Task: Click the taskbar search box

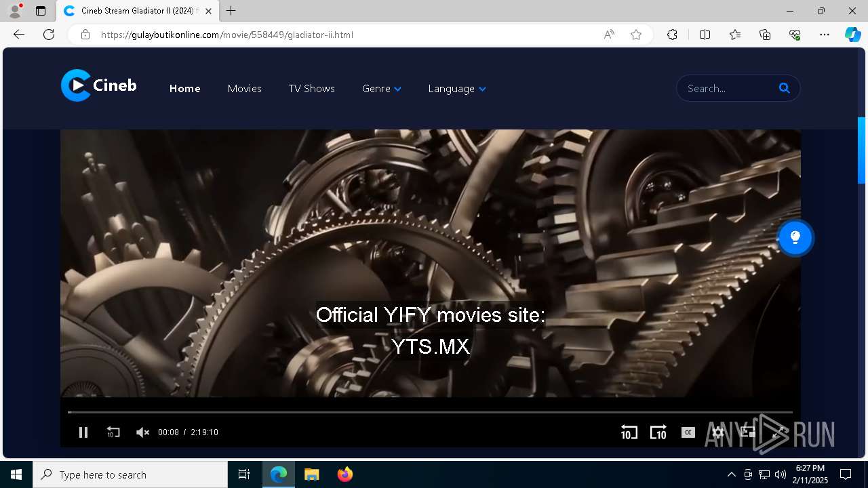Action: tap(130, 474)
